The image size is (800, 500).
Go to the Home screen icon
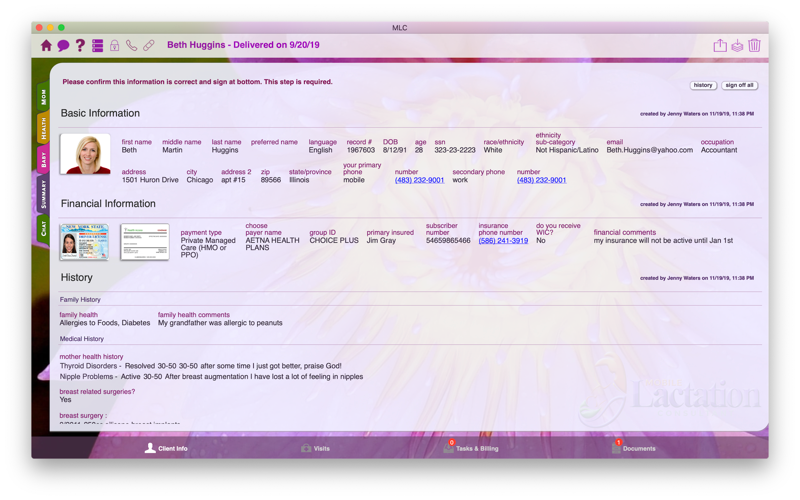click(46, 45)
